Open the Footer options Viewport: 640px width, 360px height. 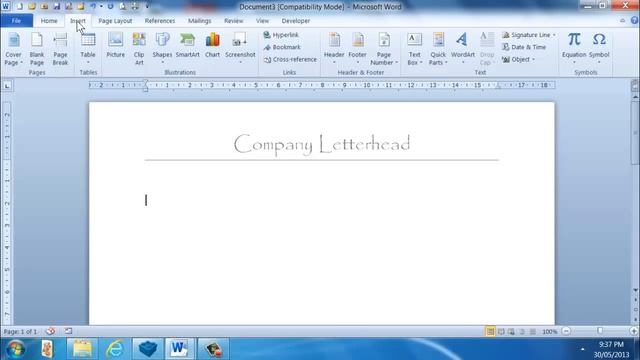point(357,48)
